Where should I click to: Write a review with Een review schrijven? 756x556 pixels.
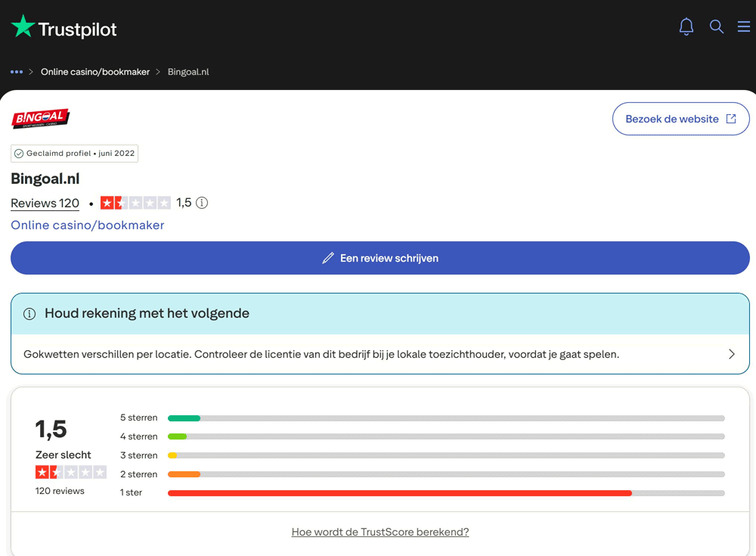pos(380,258)
